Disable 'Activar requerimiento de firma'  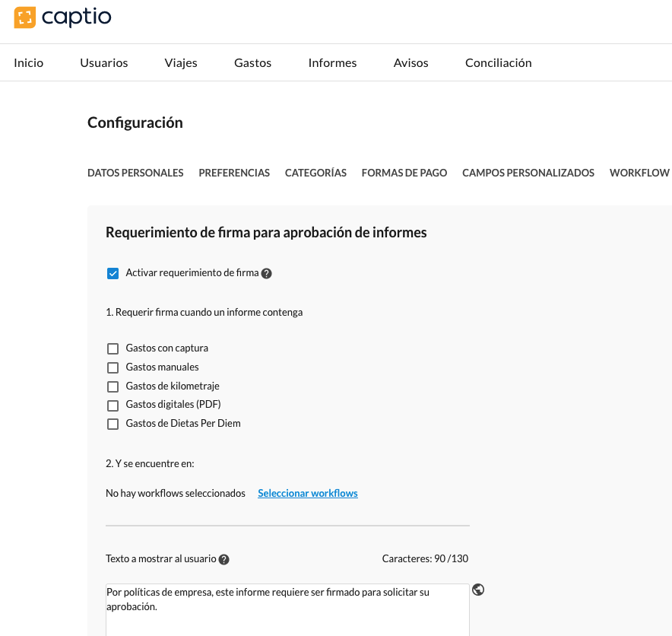113,272
